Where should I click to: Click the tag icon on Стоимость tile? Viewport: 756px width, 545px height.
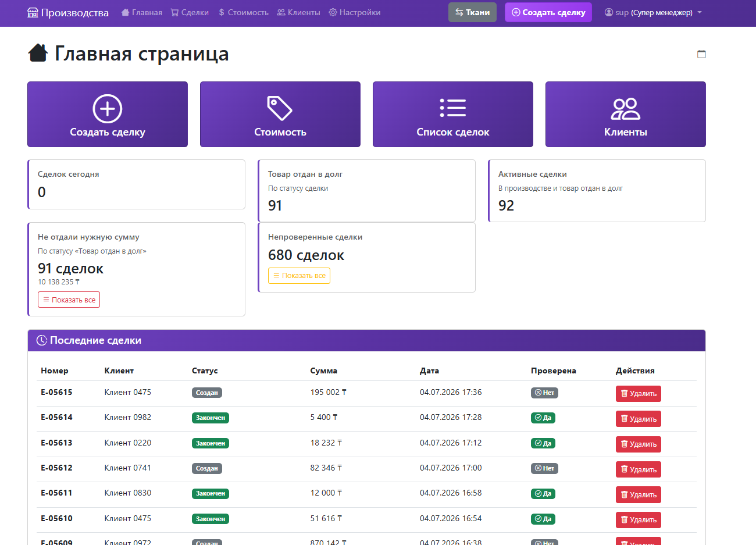280,108
